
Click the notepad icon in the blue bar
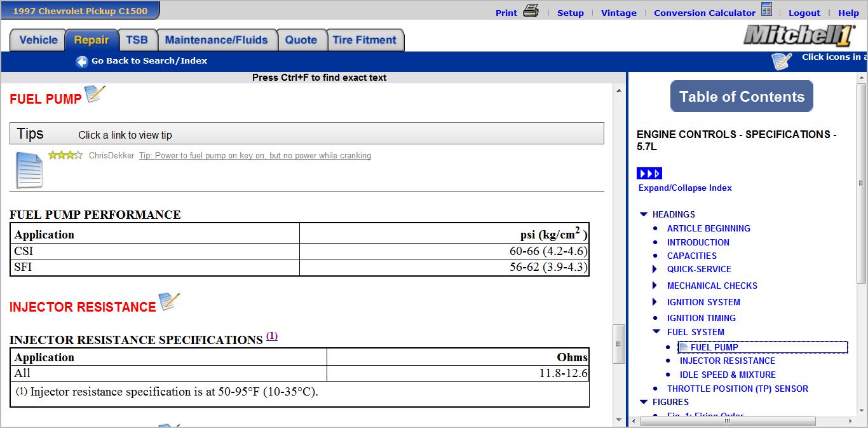click(782, 61)
